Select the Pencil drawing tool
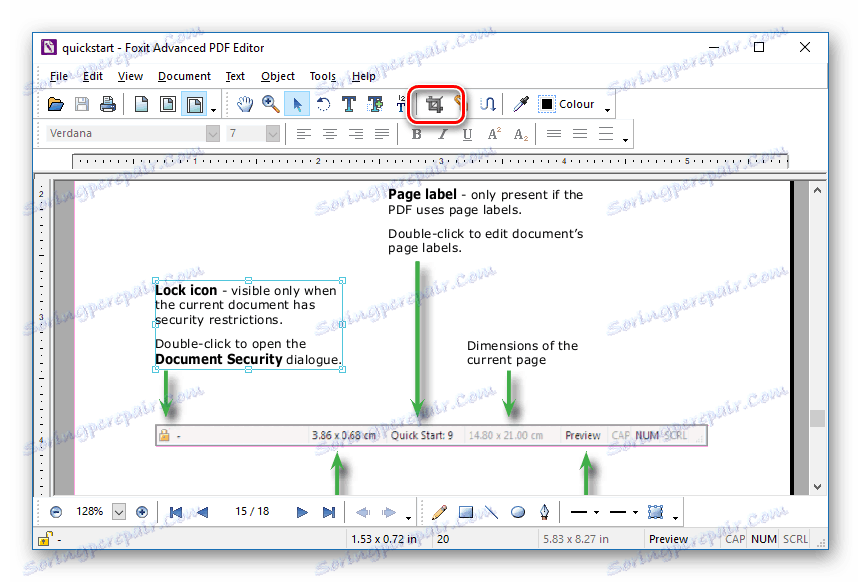This screenshot has height=582, width=861. coord(439,512)
